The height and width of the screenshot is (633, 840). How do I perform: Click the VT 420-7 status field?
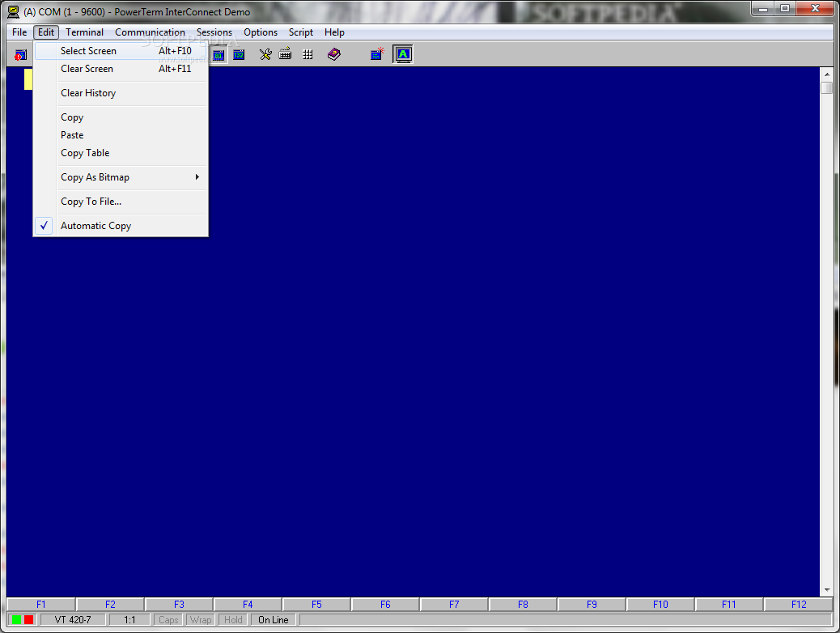point(73,619)
